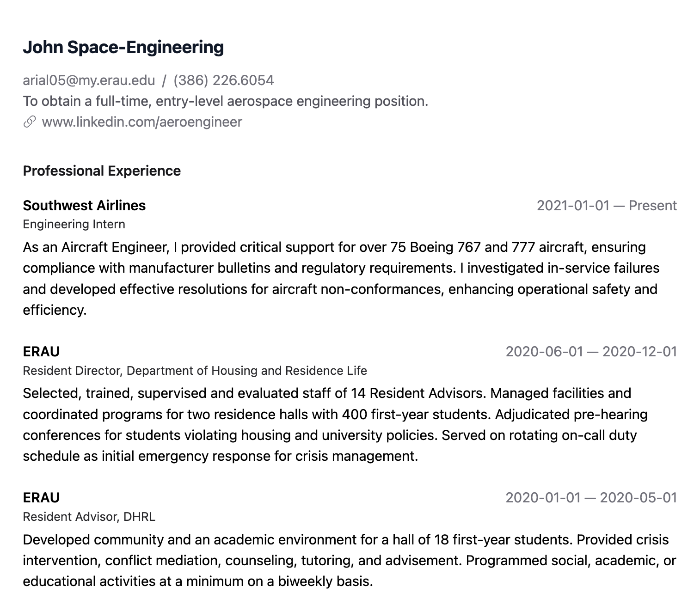700x611 pixels.
Task: Click the link icon beside LinkedIn URL
Action: (30, 122)
